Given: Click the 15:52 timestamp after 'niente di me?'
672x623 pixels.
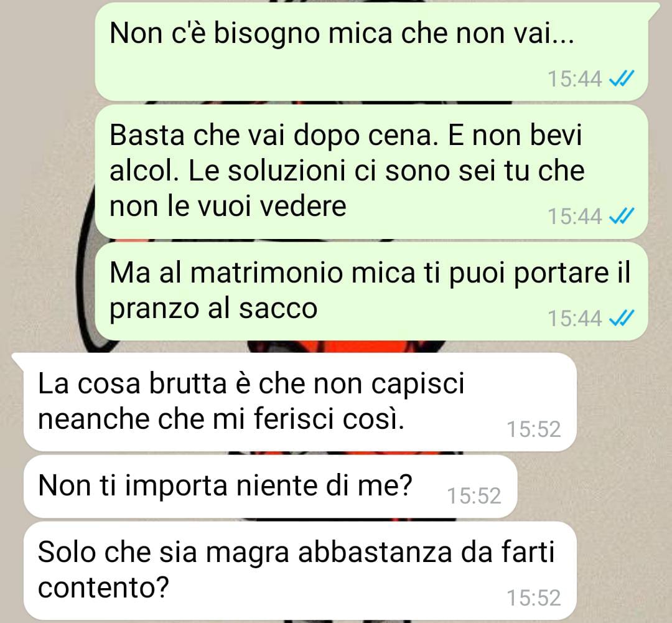Looking at the screenshot, I should pos(474,496).
